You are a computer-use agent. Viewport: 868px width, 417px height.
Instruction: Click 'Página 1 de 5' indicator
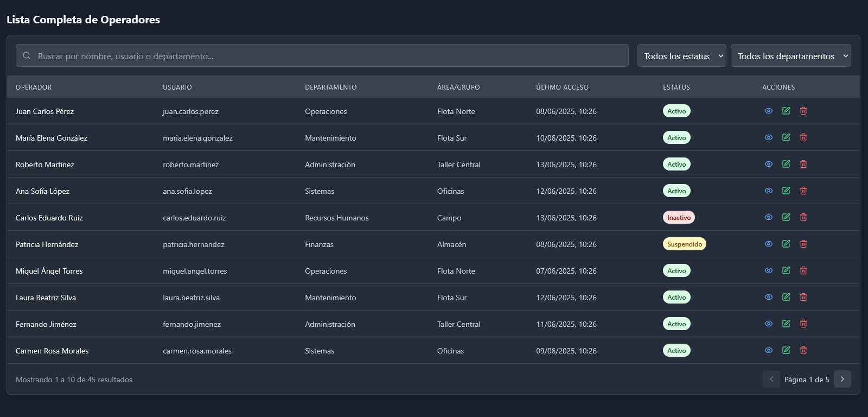point(807,380)
